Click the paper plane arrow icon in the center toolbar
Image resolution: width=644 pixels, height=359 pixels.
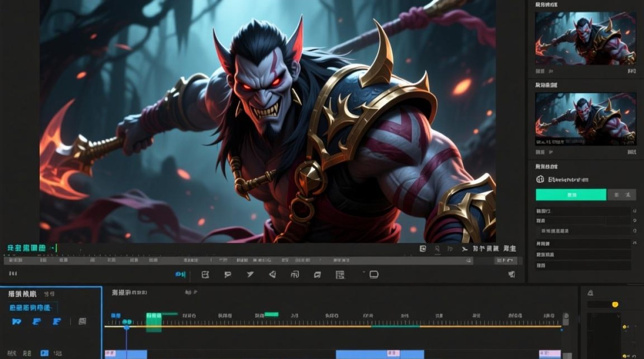(250, 274)
